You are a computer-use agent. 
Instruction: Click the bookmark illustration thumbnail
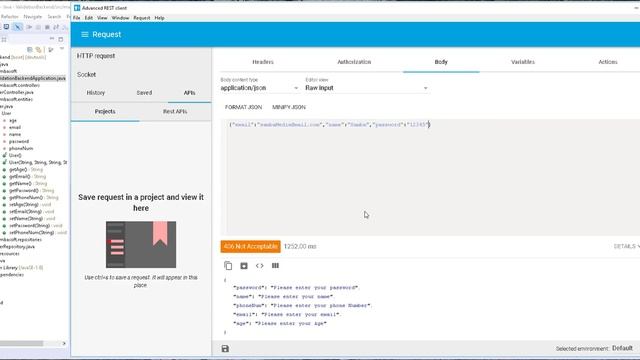point(141,244)
